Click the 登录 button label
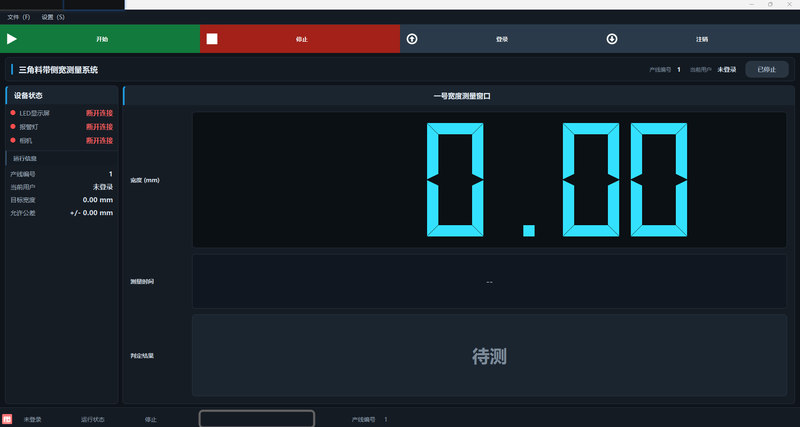 pos(502,39)
